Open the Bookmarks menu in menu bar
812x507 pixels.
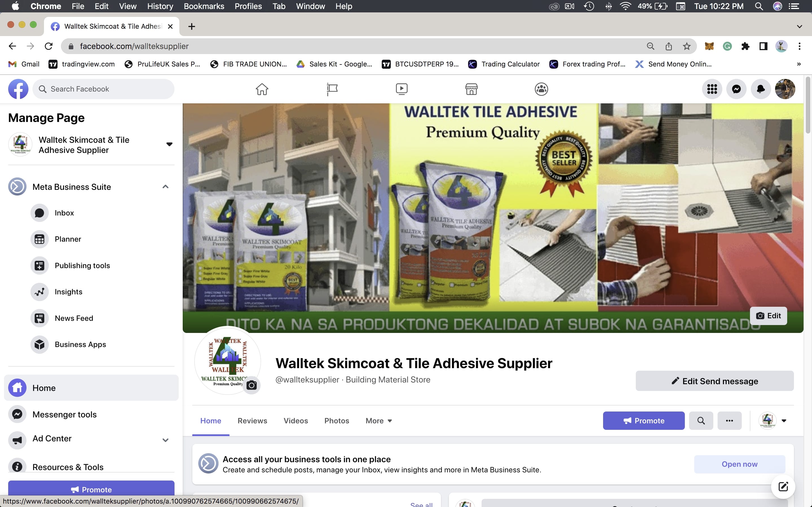click(x=204, y=6)
